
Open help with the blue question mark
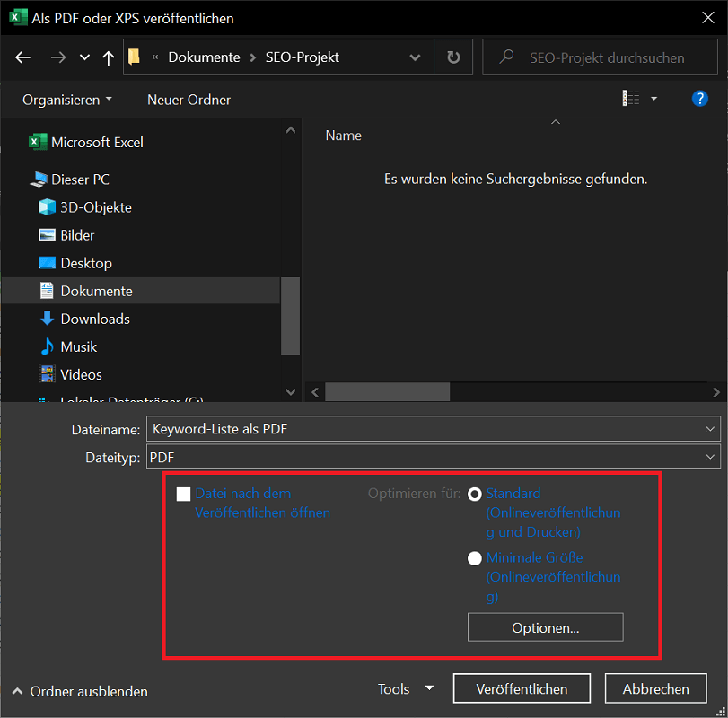click(x=699, y=99)
